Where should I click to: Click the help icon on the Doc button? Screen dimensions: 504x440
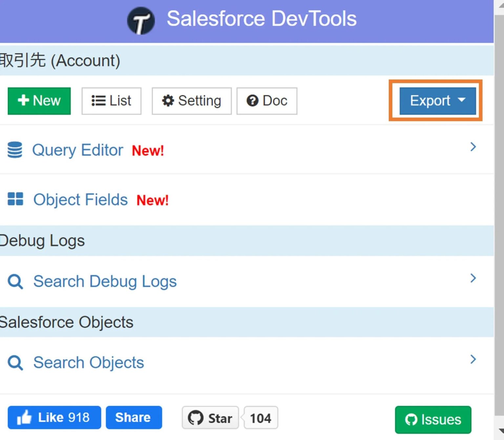point(252,101)
